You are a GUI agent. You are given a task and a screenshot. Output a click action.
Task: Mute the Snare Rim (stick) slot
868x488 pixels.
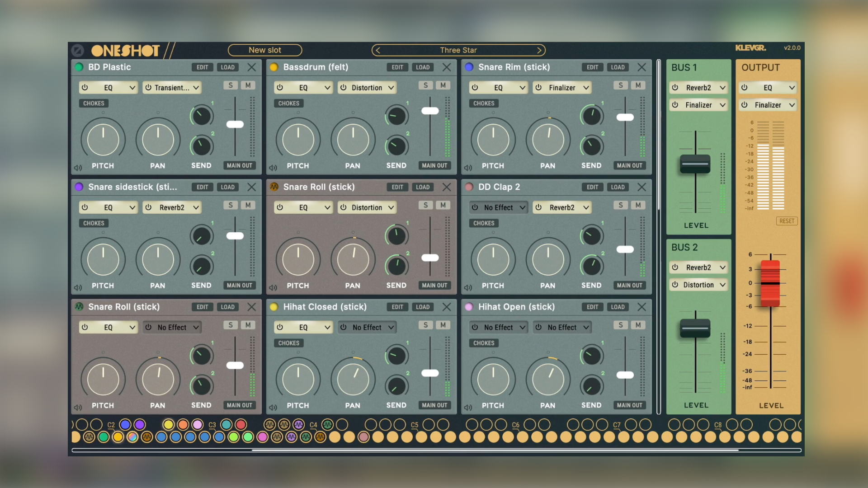pos(638,85)
